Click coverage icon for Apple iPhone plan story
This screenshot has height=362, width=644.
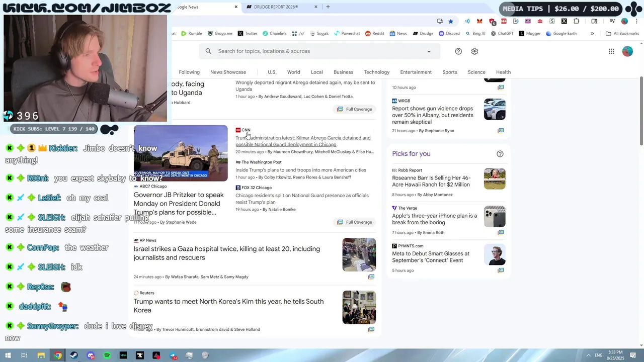tap(501, 232)
